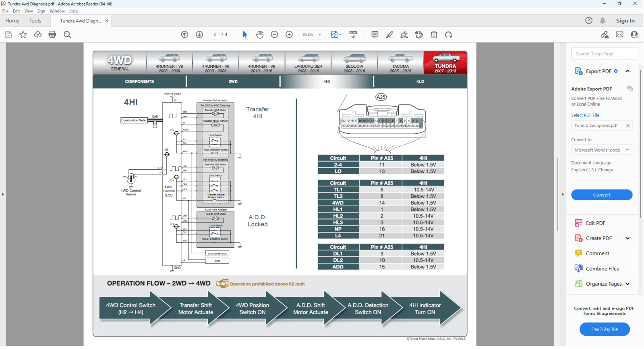This screenshot has width=644, height=349.
Task: Collapse the Export PDF section
Action: pyautogui.click(x=627, y=71)
